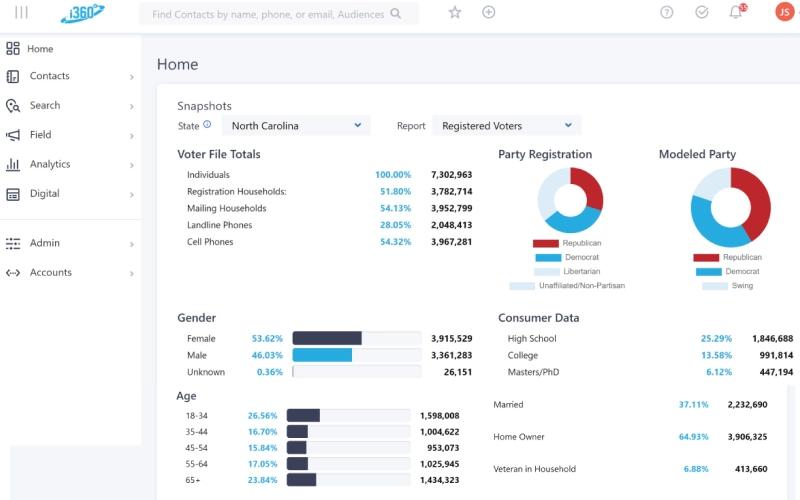This screenshot has width=800, height=500.
Task: Click the Republican swatch in Party Registration legend
Action: pos(545,243)
